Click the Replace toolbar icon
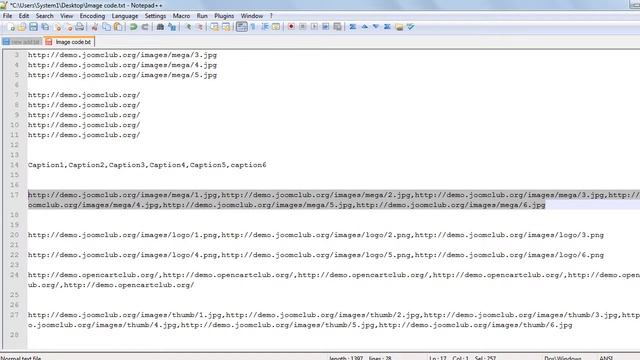The image size is (640, 360). click(172, 27)
